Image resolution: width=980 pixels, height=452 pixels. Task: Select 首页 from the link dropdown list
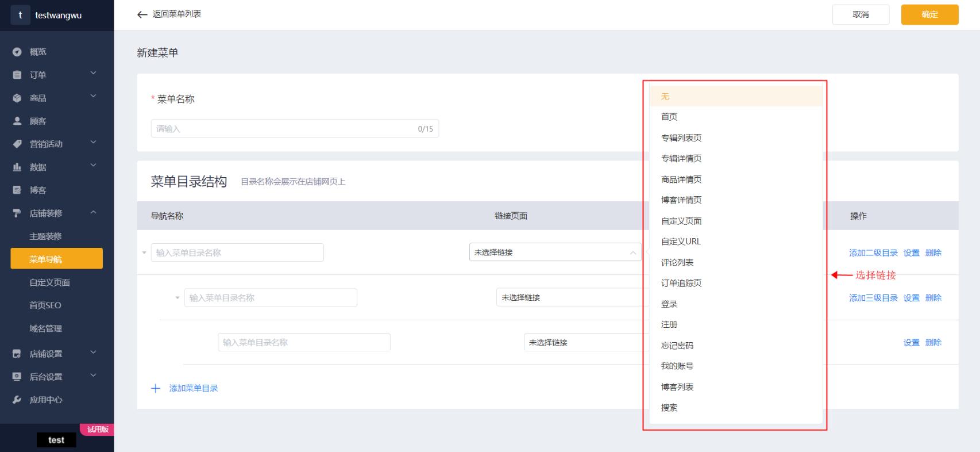pyautogui.click(x=669, y=117)
